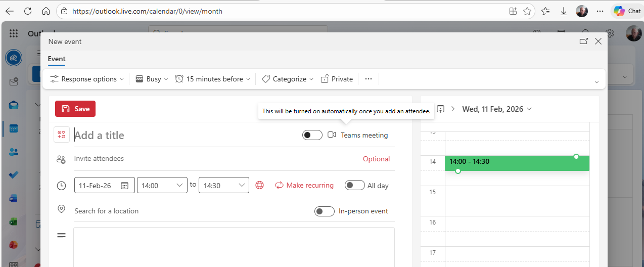Open the 15 minutes before reminder dropdown
The width and height of the screenshot is (644, 267).
pos(213,79)
